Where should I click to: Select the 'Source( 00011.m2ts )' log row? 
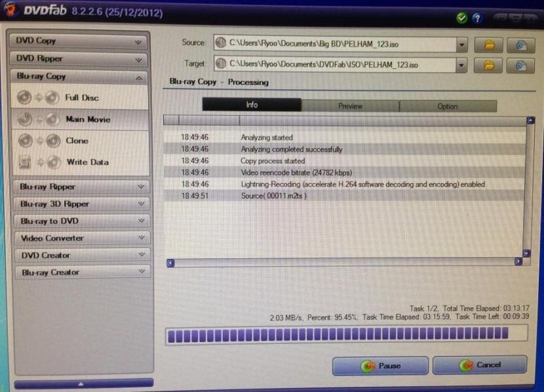pos(344,196)
